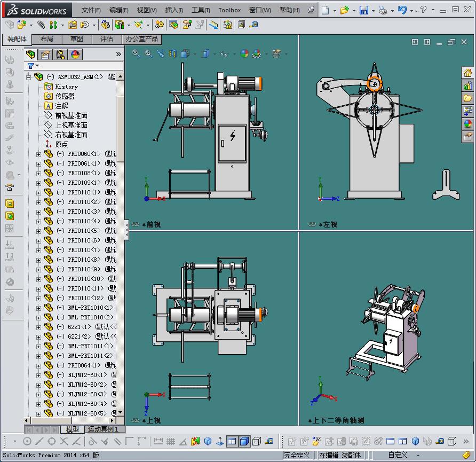Click the tree filter funnel icon
The height and width of the screenshot is (462, 476).
[x=31, y=66]
